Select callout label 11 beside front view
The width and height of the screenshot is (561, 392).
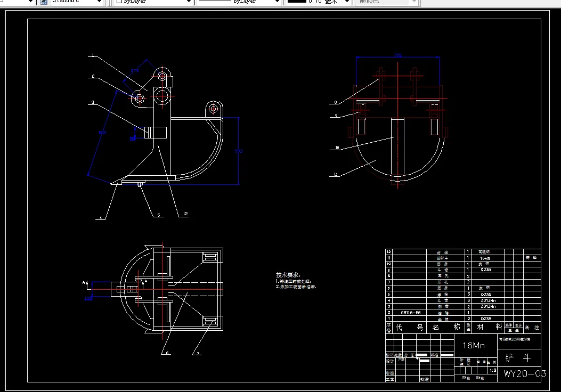click(336, 175)
